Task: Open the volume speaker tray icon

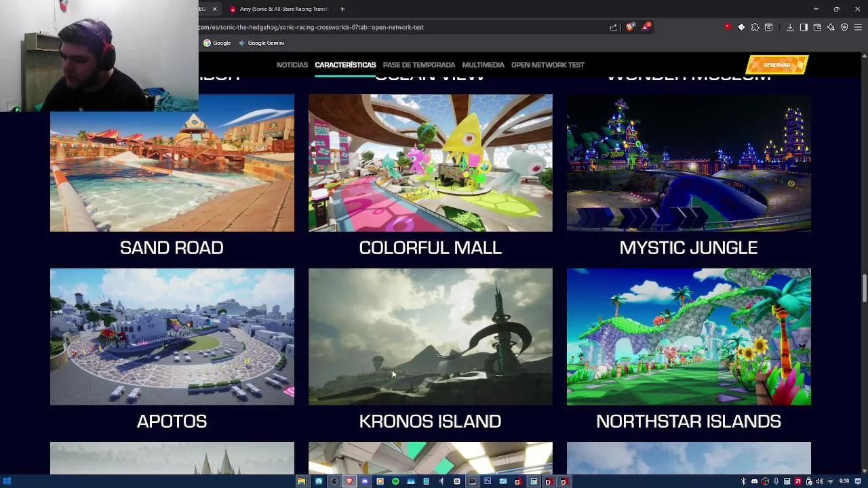Action: pyautogui.click(x=819, y=481)
